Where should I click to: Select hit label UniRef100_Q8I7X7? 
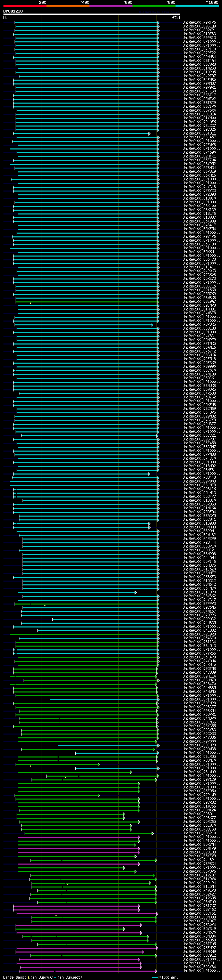point(199,906)
